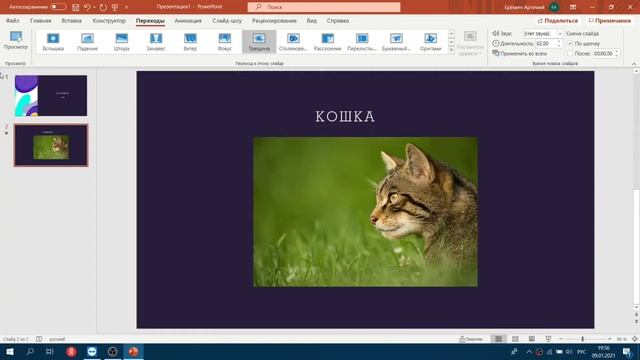This screenshot has height=360, width=640.
Task: Click zoom out minus button
Action: 561,339
